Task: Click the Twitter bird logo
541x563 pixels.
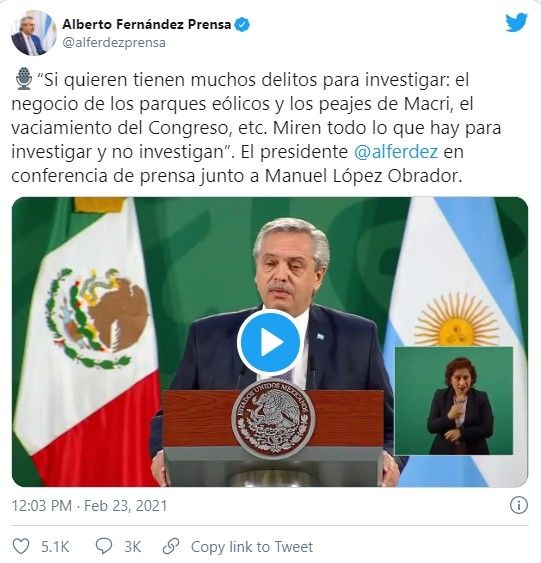Action: coord(516,23)
